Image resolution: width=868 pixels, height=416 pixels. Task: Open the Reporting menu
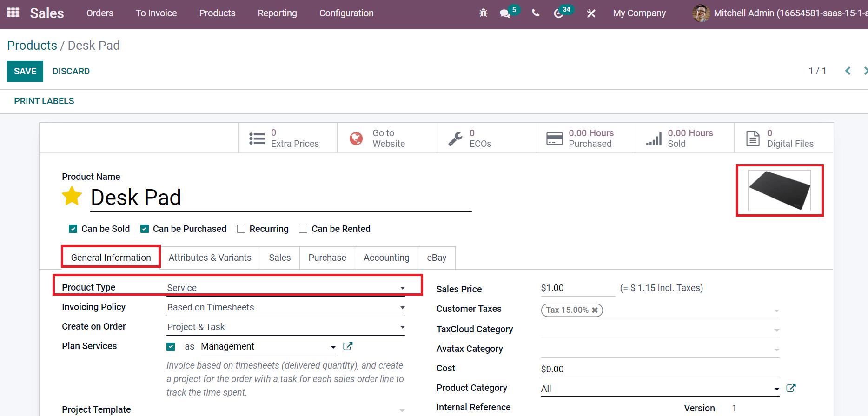coord(277,13)
